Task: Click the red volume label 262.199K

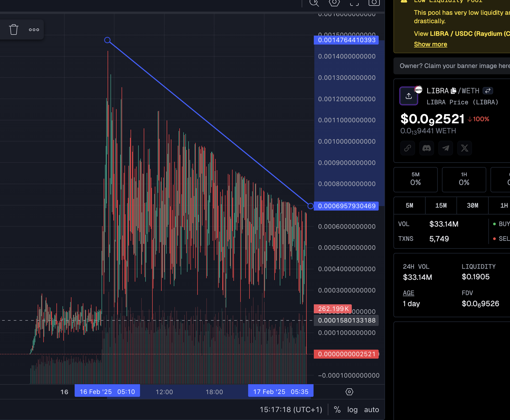Action: point(333,309)
